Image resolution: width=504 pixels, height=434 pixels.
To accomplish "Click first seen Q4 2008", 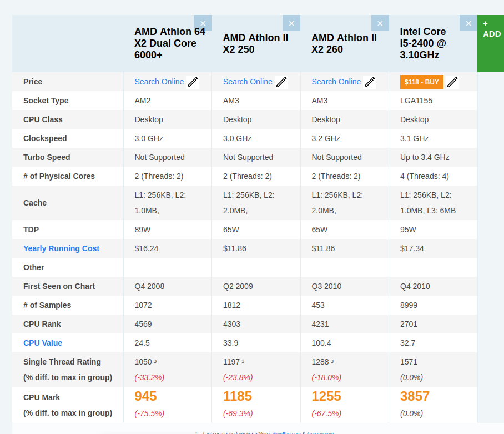I will pyautogui.click(x=149, y=286).
